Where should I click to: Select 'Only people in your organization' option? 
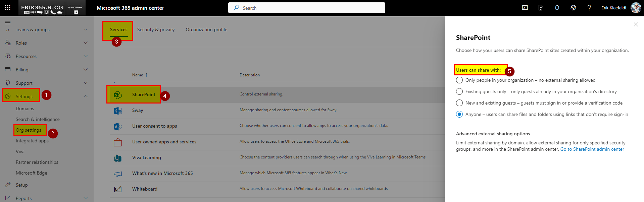click(459, 80)
